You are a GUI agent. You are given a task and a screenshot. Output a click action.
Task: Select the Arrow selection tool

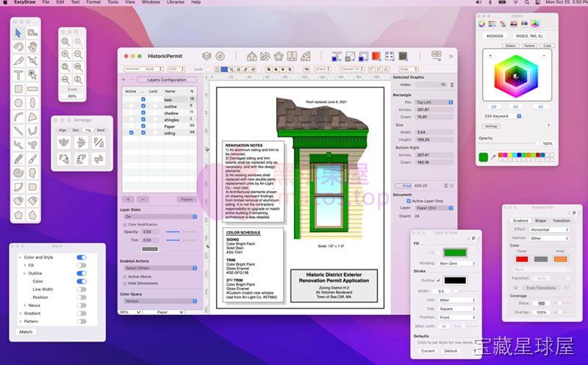18,33
